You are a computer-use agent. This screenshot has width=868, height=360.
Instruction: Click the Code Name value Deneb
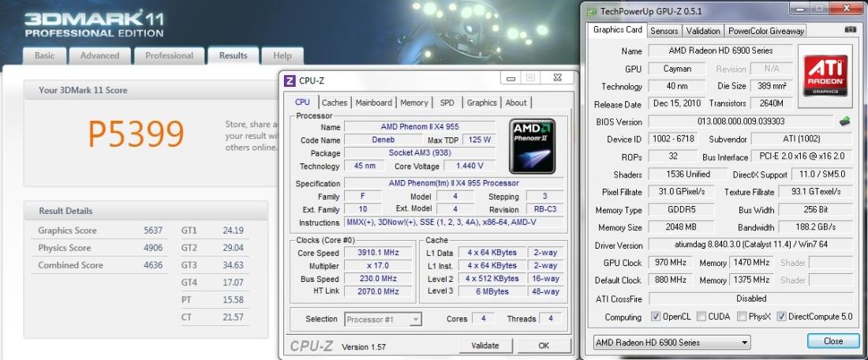pyautogui.click(x=383, y=140)
